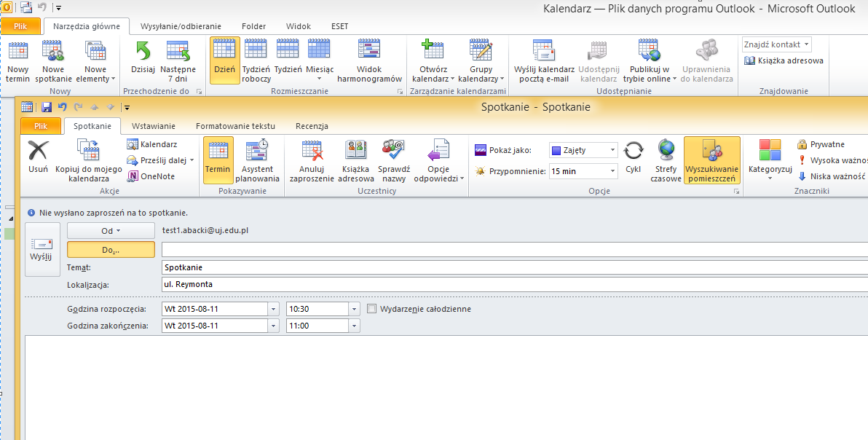Expand Otwórz kalendarz dropdown

pos(433,61)
